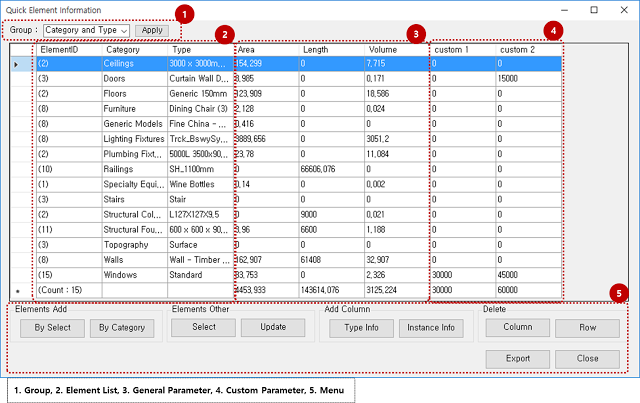Viewport: 640px width, 403px height.
Task: Select the Stairs category cell
Action: point(135,200)
